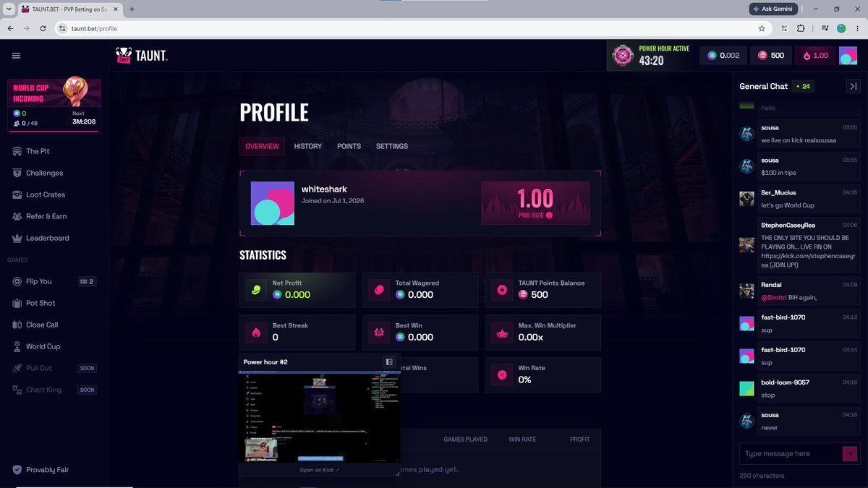Viewport: 868px width, 488px height.
Task: Open the tab search dropdown arrow
Action: (7, 9)
